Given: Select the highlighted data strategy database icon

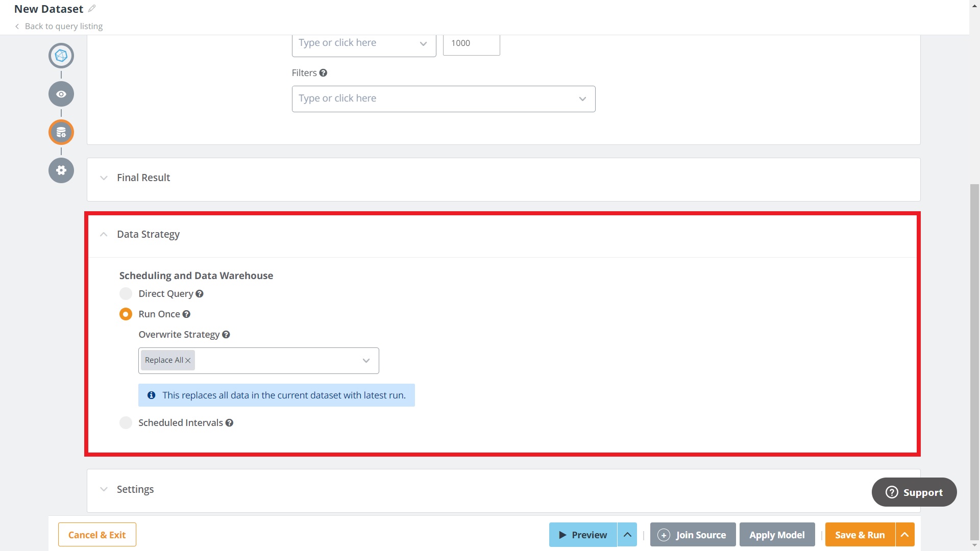Looking at the screenshot, I should pyautogui.click(x=61, y=132).
